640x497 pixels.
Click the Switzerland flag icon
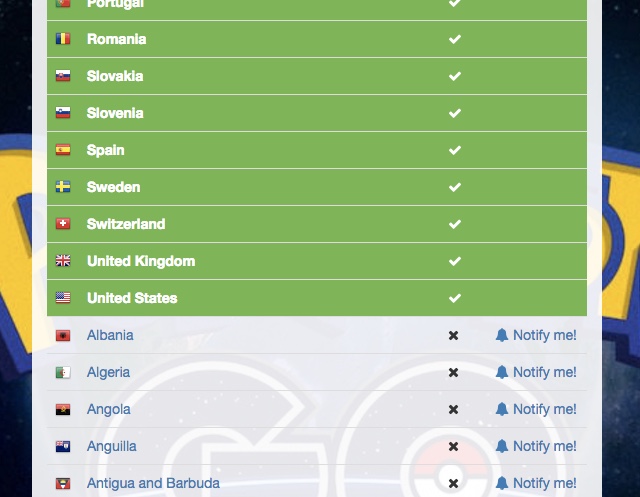(63, 224)
